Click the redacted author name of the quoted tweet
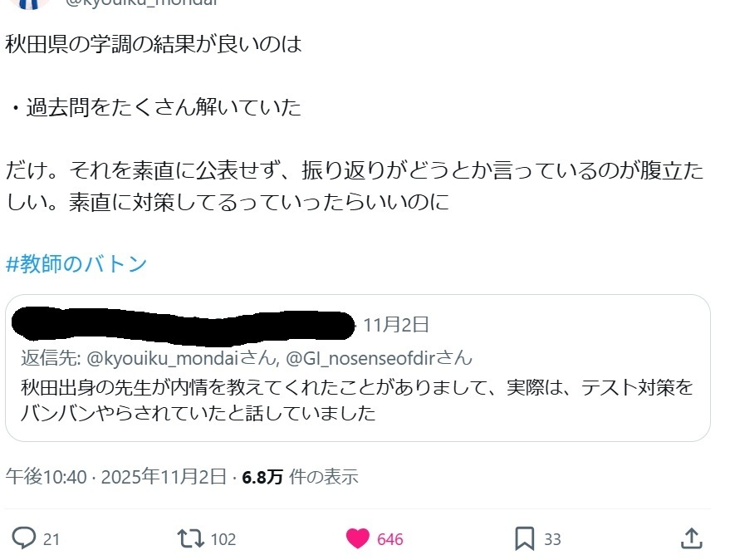The image size is (730, 560). click(x=183, y=325)
